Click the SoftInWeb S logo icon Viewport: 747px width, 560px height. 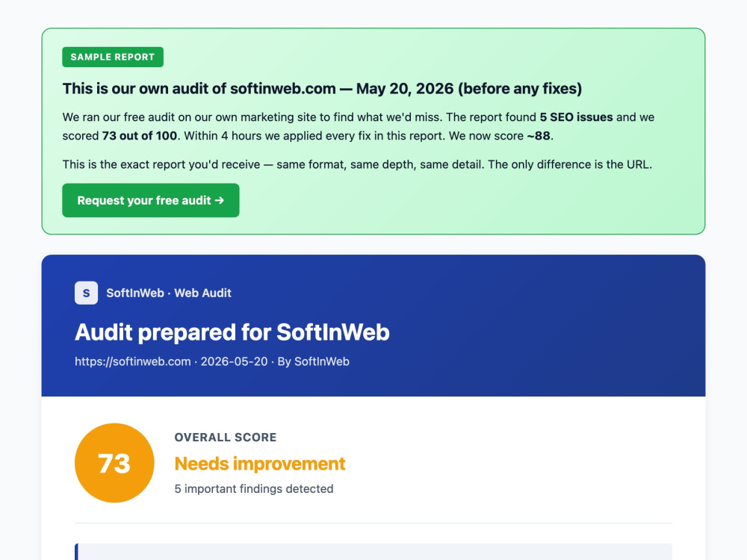tap(86, 293)
